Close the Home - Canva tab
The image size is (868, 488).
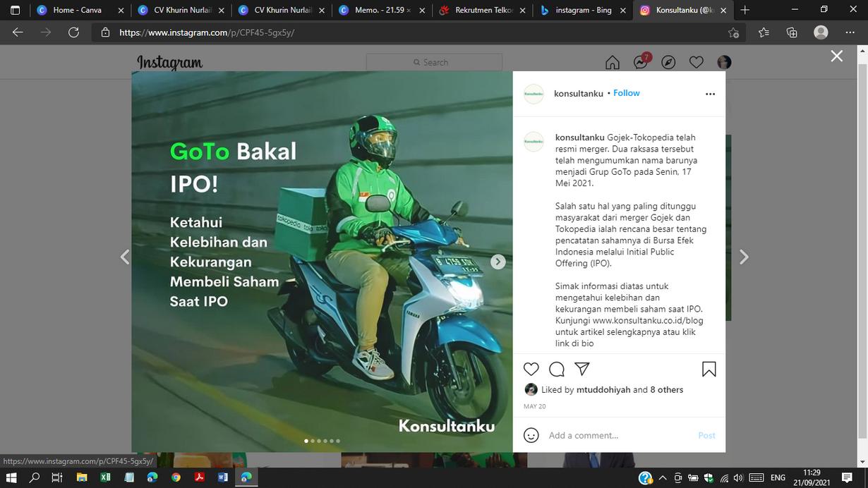[x=120, y=10]
